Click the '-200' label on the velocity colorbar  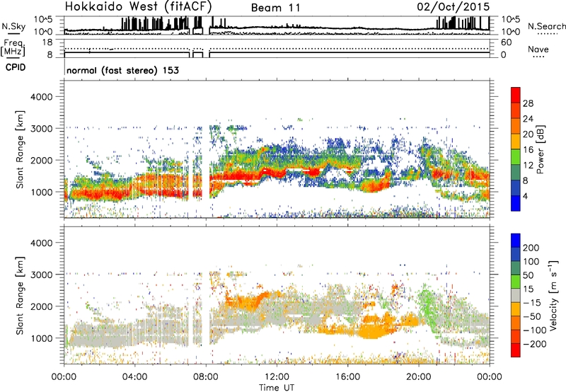tap(535, 344)
